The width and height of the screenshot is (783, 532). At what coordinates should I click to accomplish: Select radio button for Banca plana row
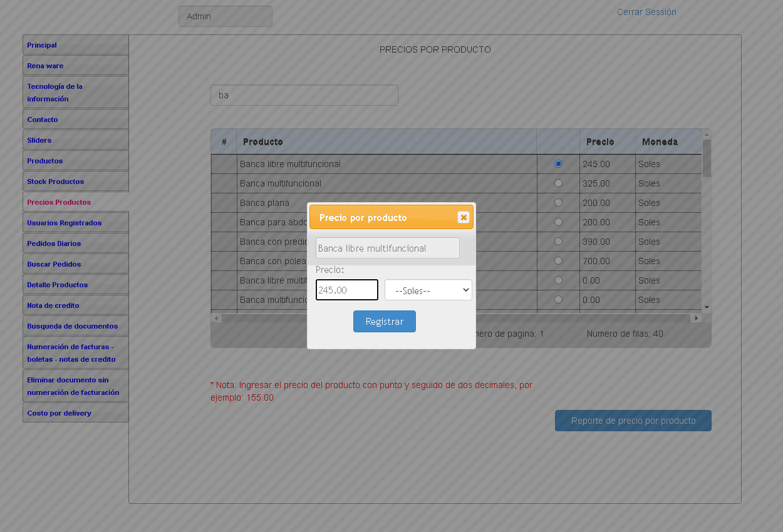click(x=558, y=203)
